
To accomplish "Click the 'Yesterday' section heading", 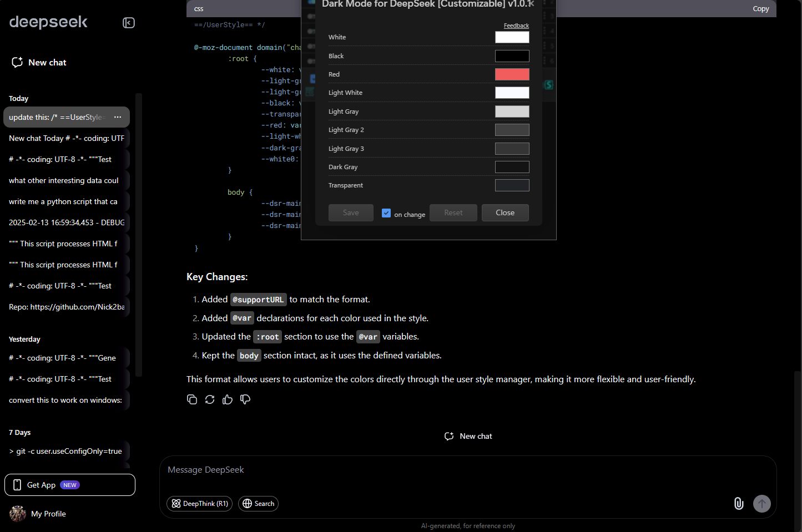I will click(x=24, y=339).
